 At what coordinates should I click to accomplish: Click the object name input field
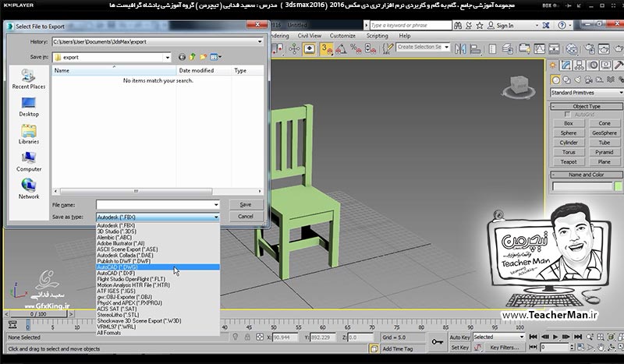coord(582,186)
